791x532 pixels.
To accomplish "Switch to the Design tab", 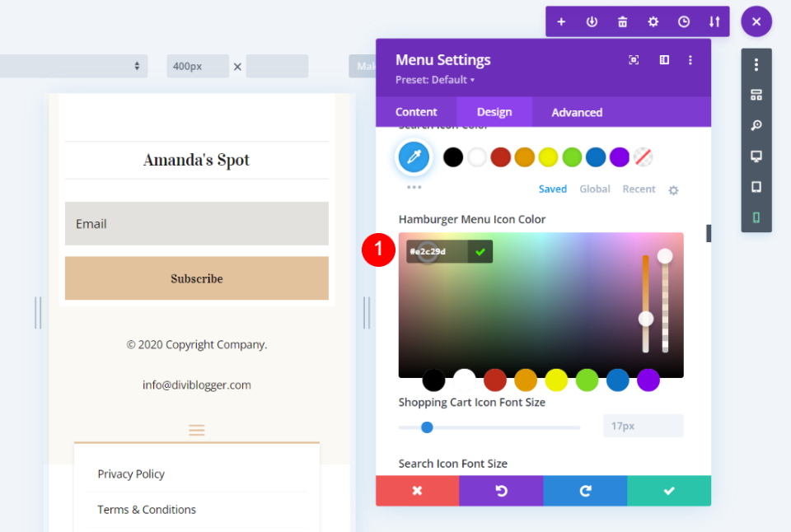I will (494, 112).
